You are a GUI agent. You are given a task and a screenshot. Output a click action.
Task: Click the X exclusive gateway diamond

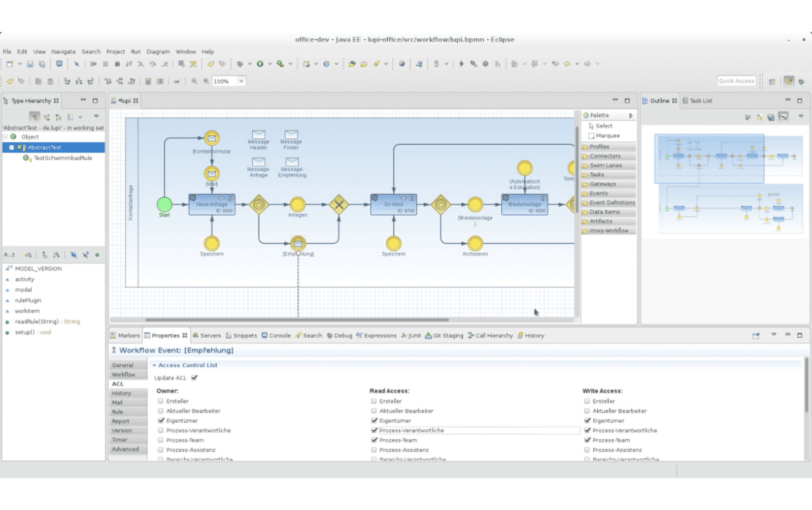click(x=339, y=205)
